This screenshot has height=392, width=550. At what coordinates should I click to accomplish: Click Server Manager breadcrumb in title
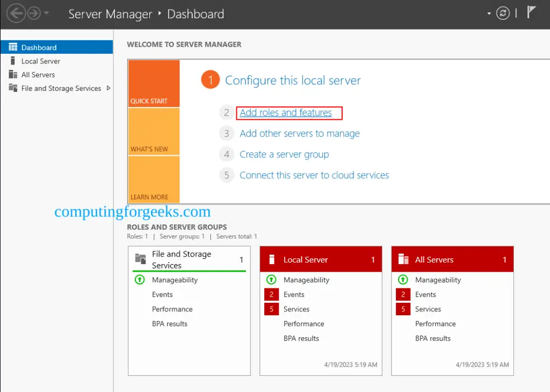click(x=110, y=14)
